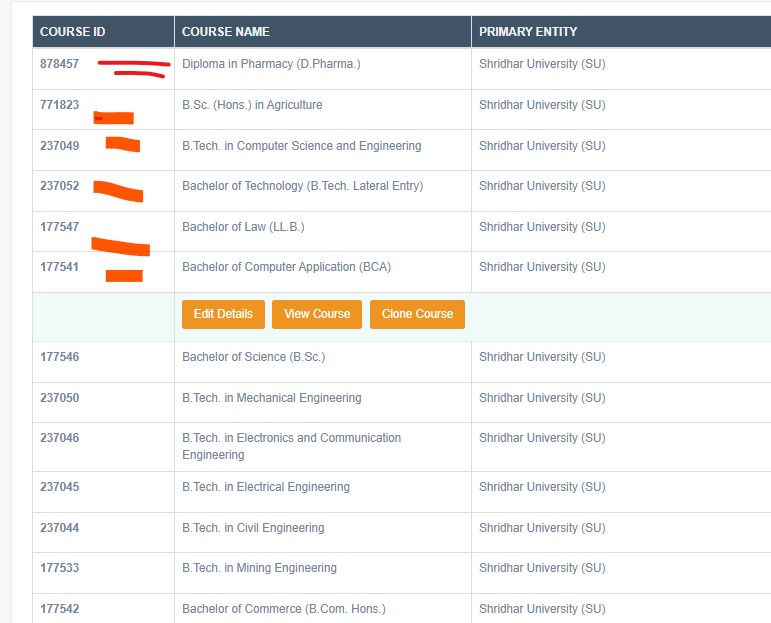
Task: Select Diploma in Pharmacy (D.Pharma.) row
Action: click(x=270, y=64)
